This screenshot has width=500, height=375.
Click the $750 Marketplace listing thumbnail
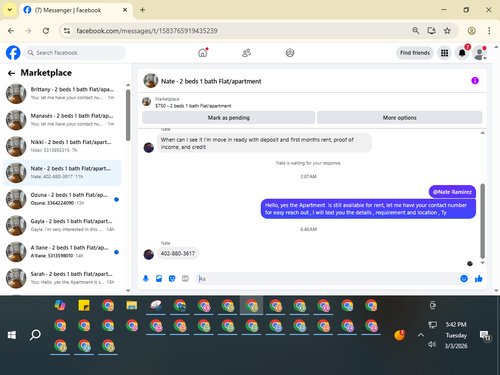[x=147, y=102]
